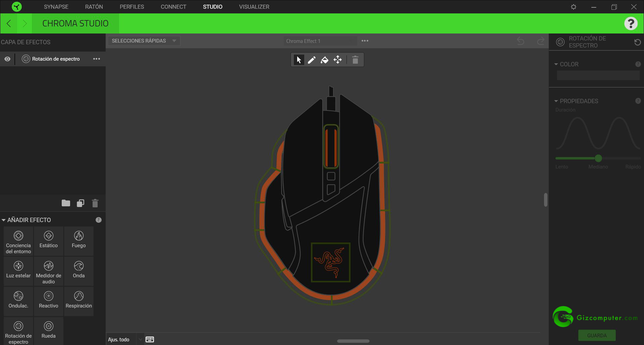The image size is (644, 345).
Task: Select the scroll wheel LED zone
Action: [x=331, y=147]
